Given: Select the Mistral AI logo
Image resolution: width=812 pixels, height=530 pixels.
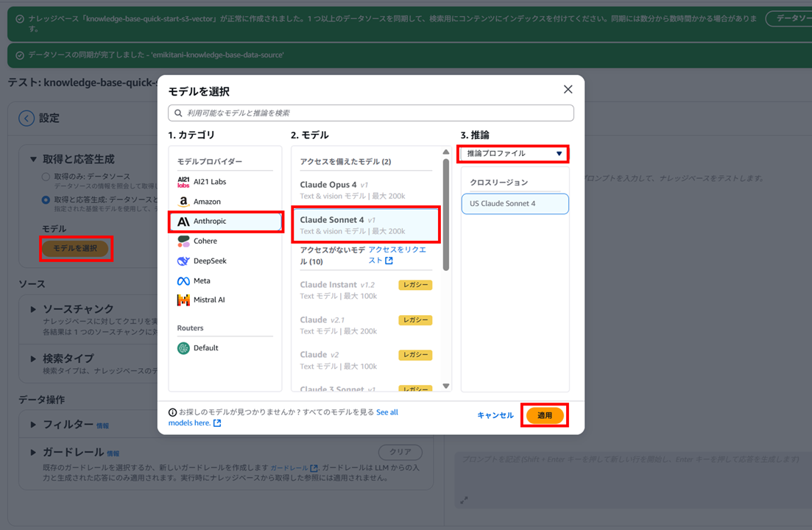Looking at the screenshot, I should [x=183, y=300].
